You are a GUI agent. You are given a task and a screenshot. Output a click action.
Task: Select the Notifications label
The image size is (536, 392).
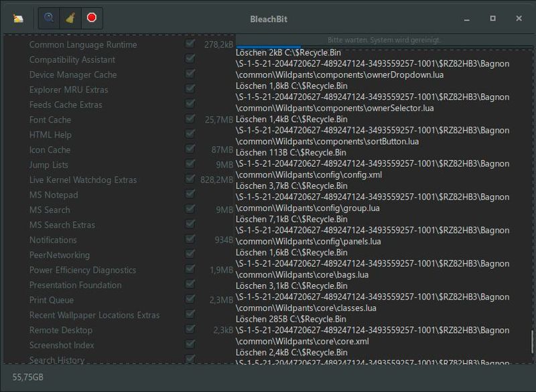(x=53, y=241)
